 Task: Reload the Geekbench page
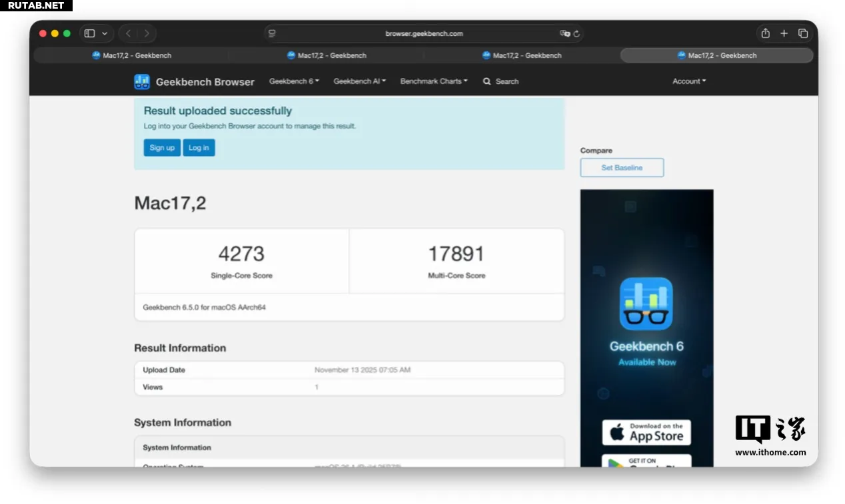[x=576, y=33]
